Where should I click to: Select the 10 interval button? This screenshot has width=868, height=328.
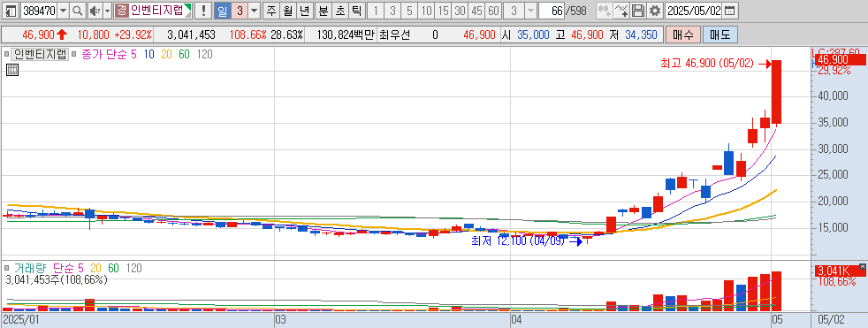pyautogui.click(x=426, y=10)
